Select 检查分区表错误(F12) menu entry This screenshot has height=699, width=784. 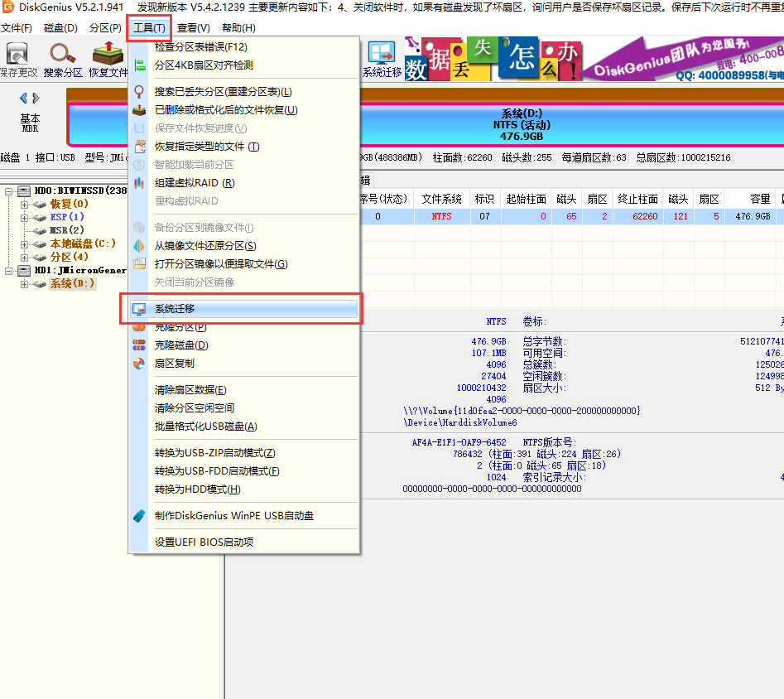(244, 47)
